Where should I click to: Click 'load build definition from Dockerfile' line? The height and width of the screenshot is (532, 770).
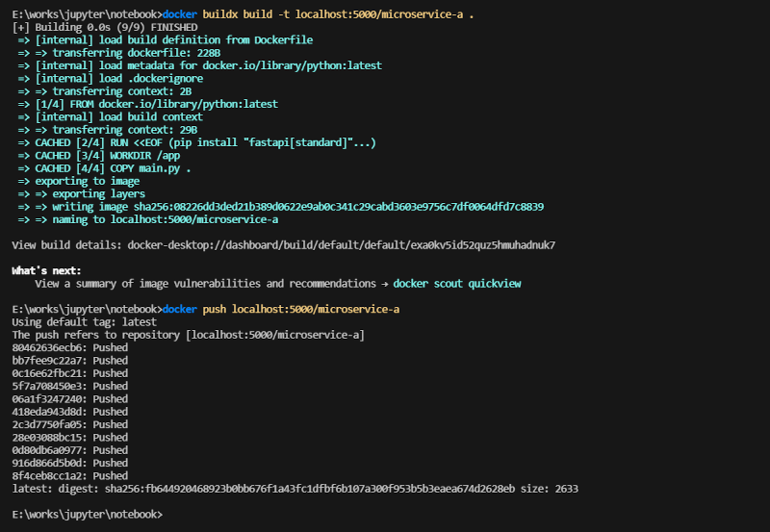(165, 39)
